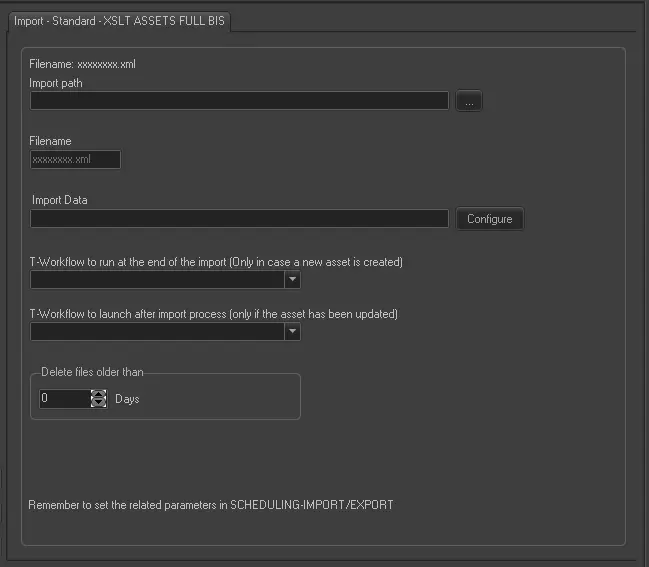The image size is (649, 567).
Task: Select the Import - Standard - XSLT ASSETS FULL BIS tab
Action: [x=119, y=20]
